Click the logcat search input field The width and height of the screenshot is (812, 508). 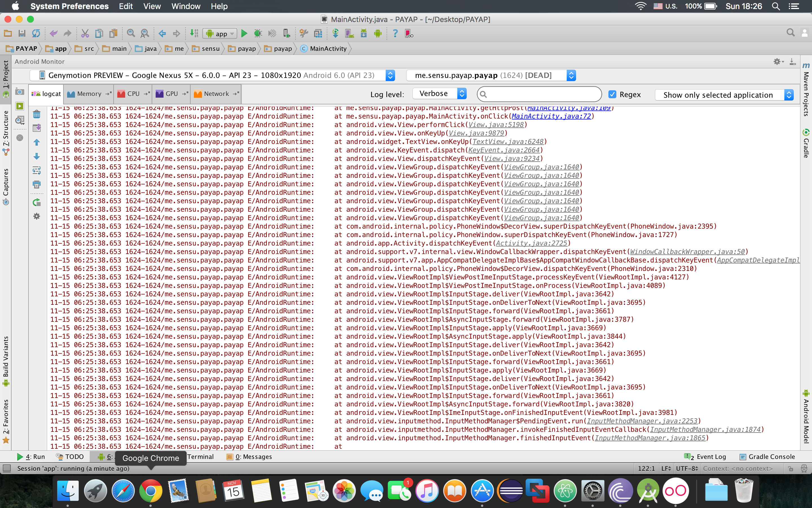(x=539, y=94)
